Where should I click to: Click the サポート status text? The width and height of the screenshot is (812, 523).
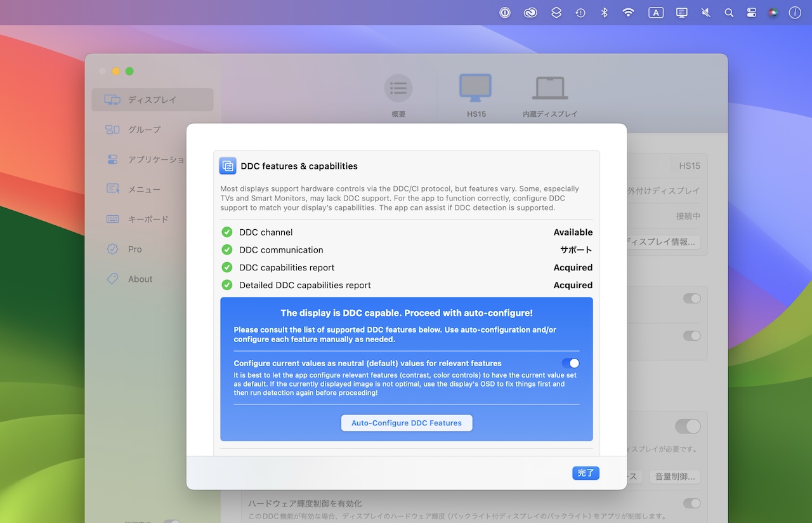coord(576,250)
